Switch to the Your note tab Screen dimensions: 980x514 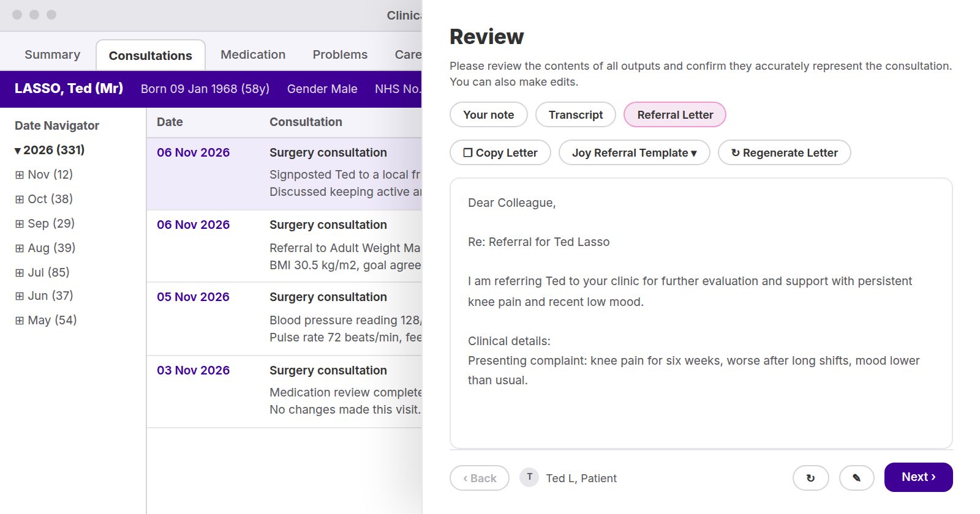click(x=488, y=114)
